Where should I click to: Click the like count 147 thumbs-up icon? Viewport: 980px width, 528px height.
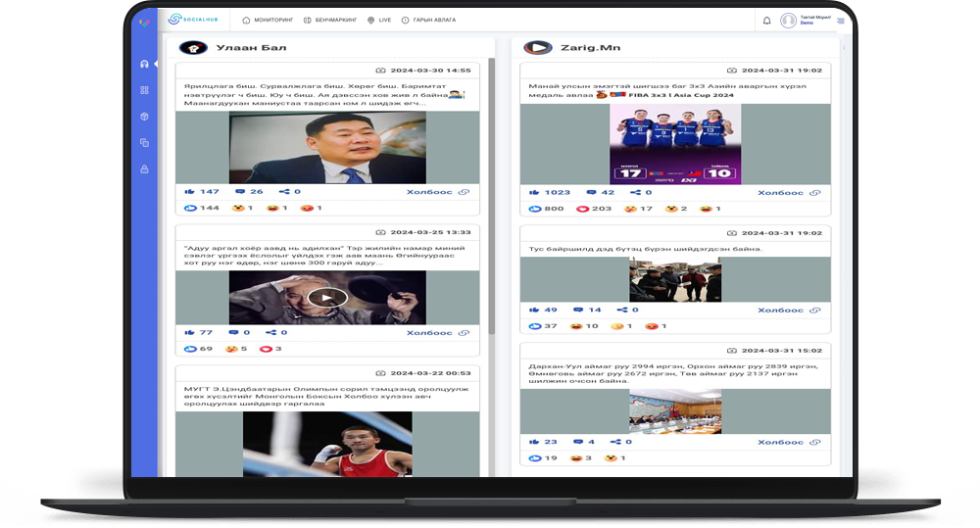(x=190, y=192)
